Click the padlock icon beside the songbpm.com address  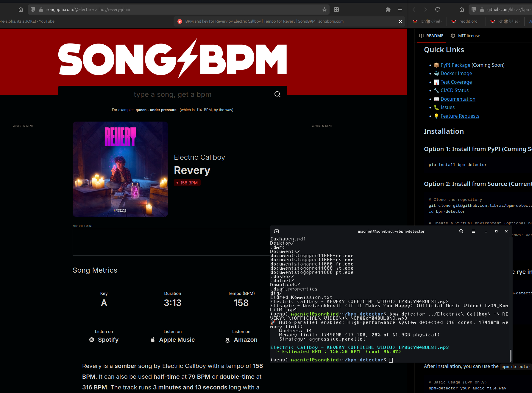41,10
